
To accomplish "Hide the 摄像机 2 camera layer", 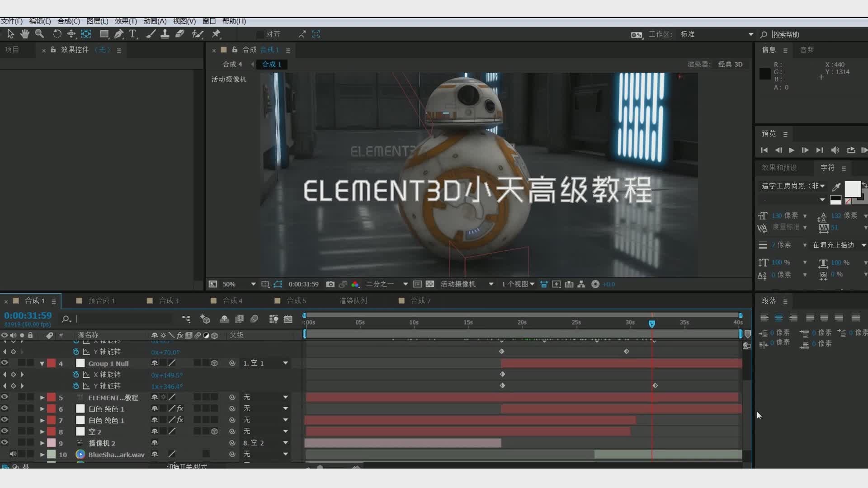I will pyautogui.click(x=5, y=443).
